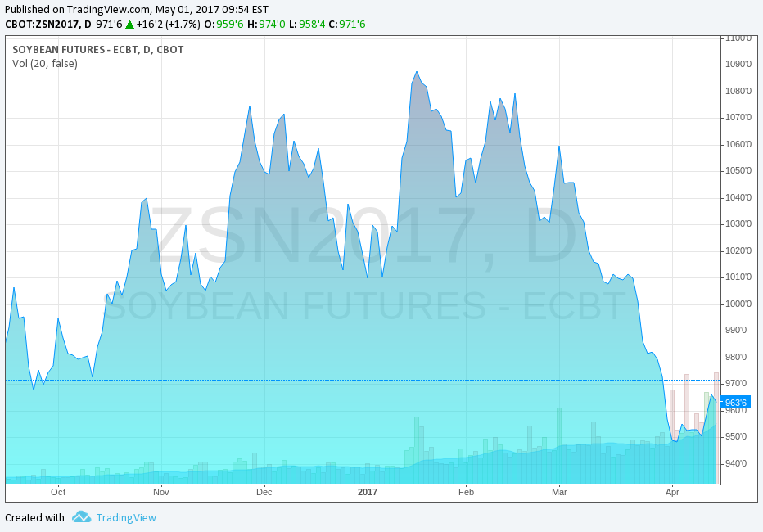The height and width of the screenshot is (532, 763).
Task: Select the Nov marker on time axis
Action: 161,492
